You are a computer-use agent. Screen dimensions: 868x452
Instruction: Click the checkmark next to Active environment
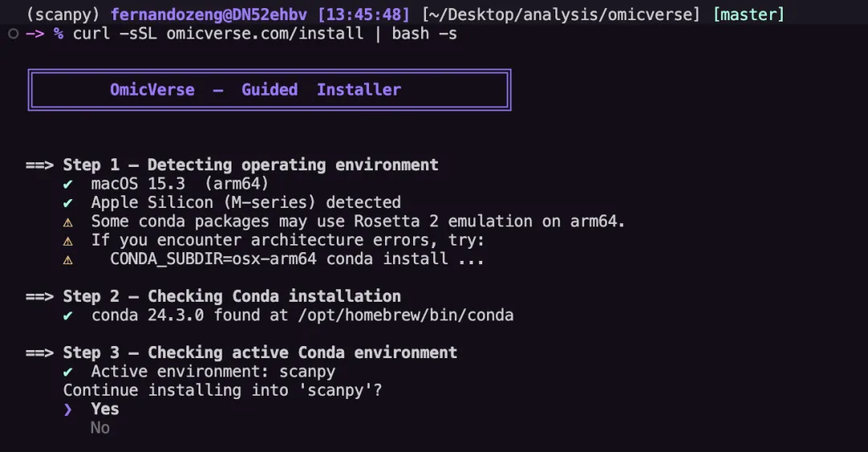(68, 372)
